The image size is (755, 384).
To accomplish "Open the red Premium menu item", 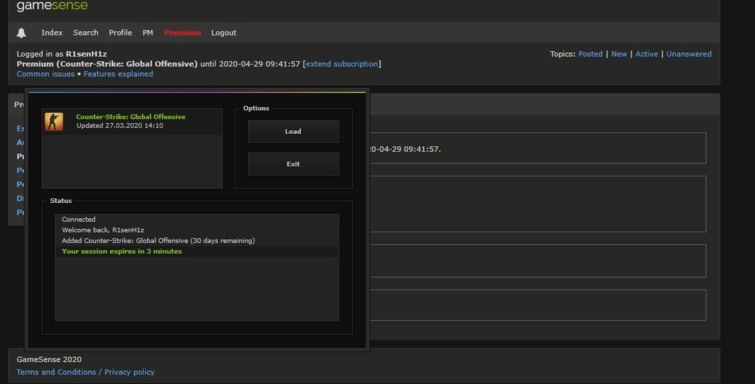I will tap(182, 33).
